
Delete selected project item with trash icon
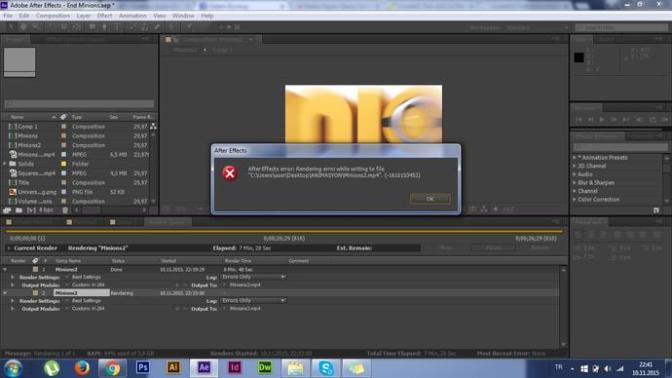pyautogui.click(x=65, y=210)
